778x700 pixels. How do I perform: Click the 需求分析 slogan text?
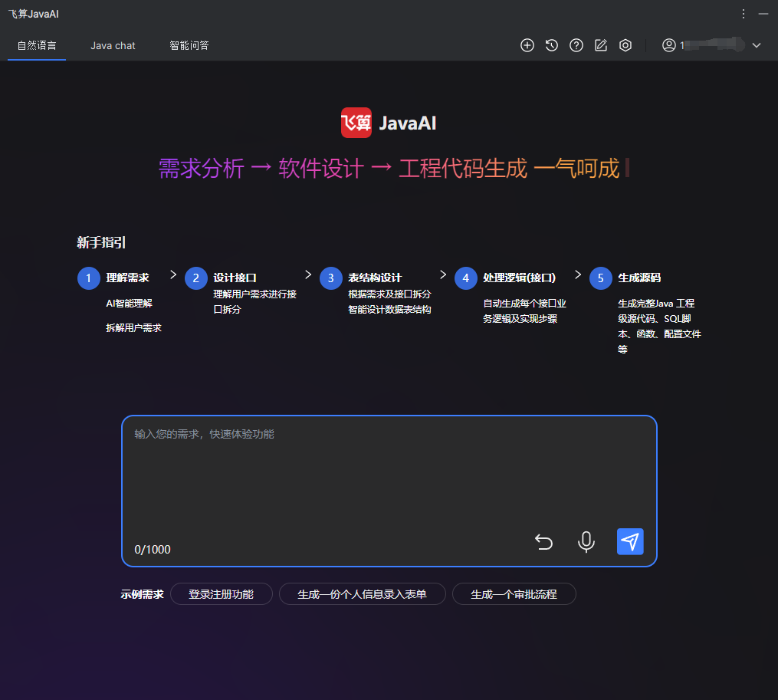coord(202,169)
